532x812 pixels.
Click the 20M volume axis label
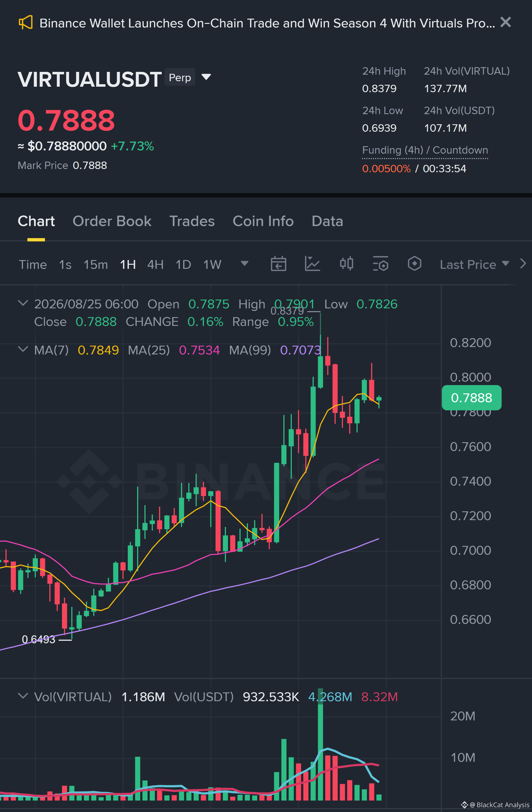[463, 716]
